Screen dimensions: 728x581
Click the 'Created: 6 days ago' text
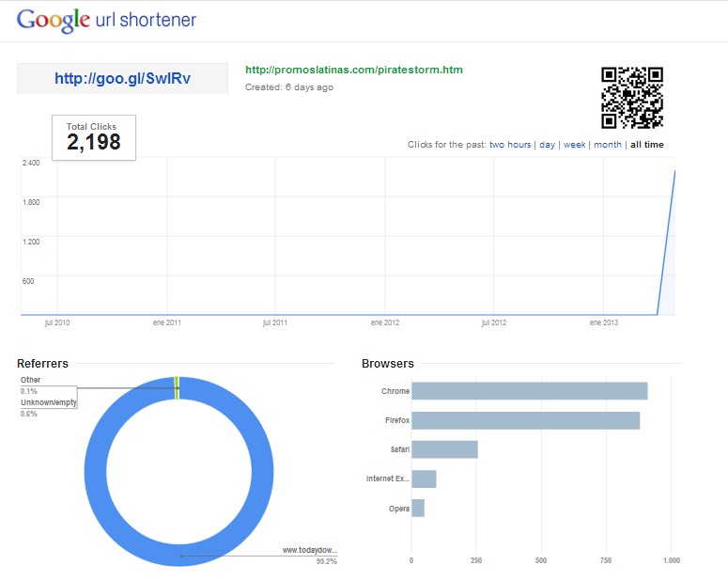point(288,86)
